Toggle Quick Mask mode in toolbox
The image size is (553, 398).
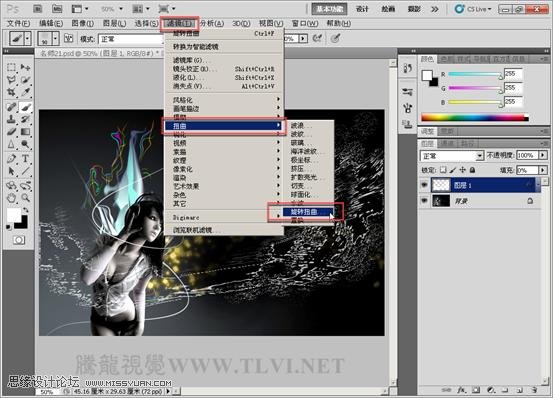tap(19, 240)
